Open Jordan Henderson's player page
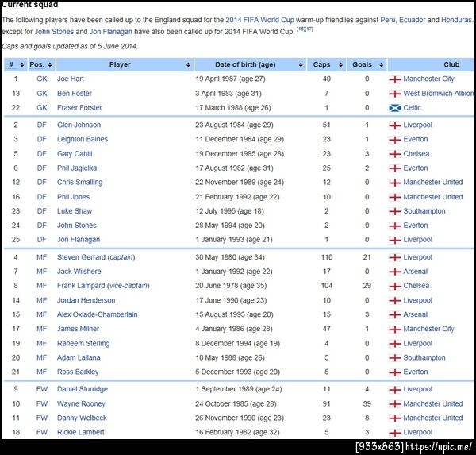 point(86,301)
